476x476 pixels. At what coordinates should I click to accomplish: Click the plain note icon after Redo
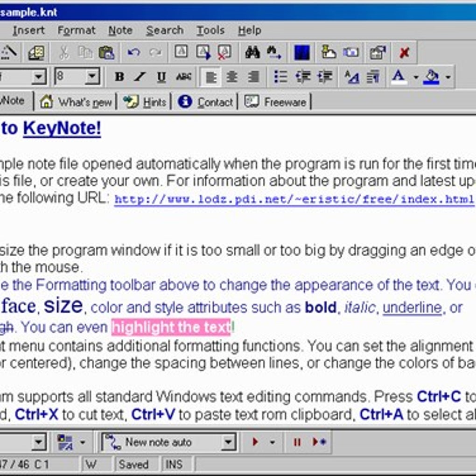pyautogui.click(x=181, y=53)
